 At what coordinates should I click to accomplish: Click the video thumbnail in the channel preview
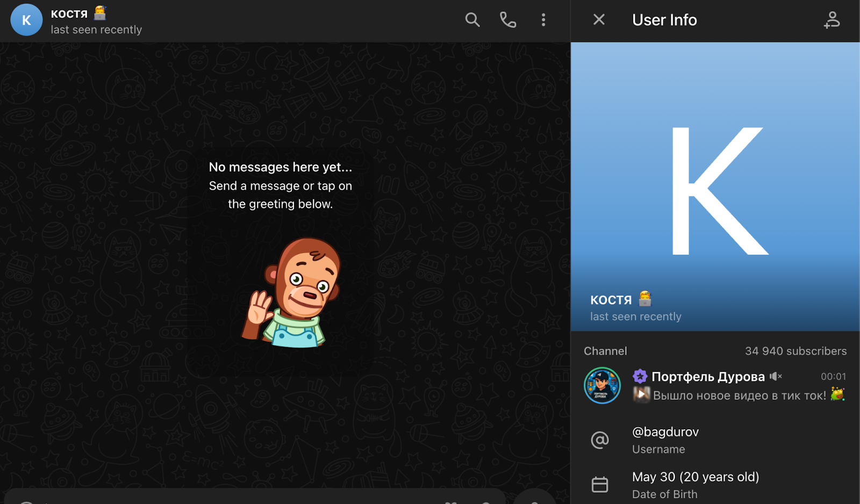click(641, 394)
